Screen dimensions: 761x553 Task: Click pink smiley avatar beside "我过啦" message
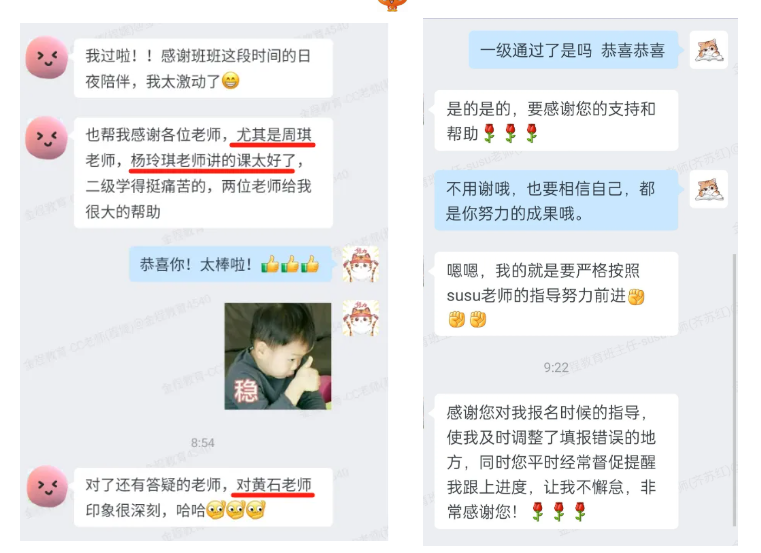pyautogui.click(x=47, y=57)
